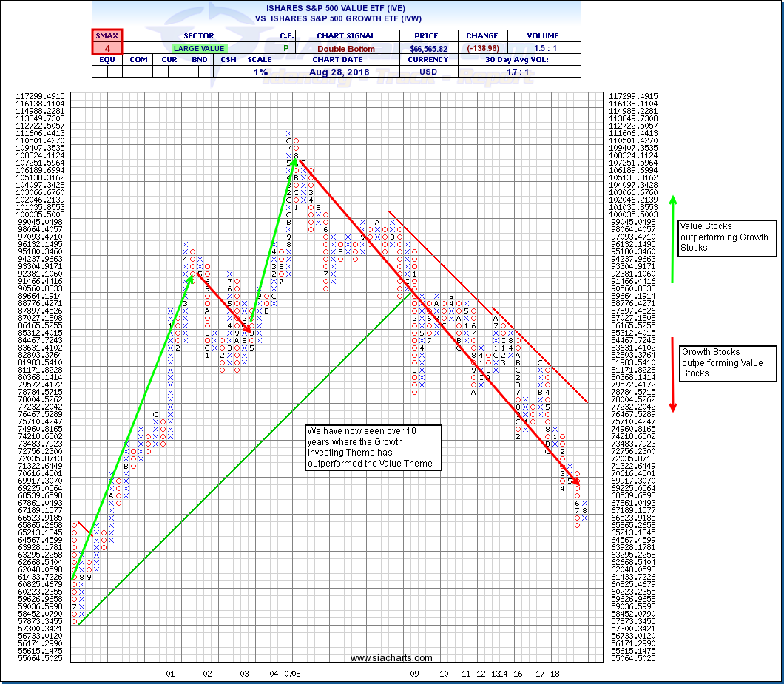Click the Double Bottom chart signal
784x684 pixels.
[x=346, y=49]
